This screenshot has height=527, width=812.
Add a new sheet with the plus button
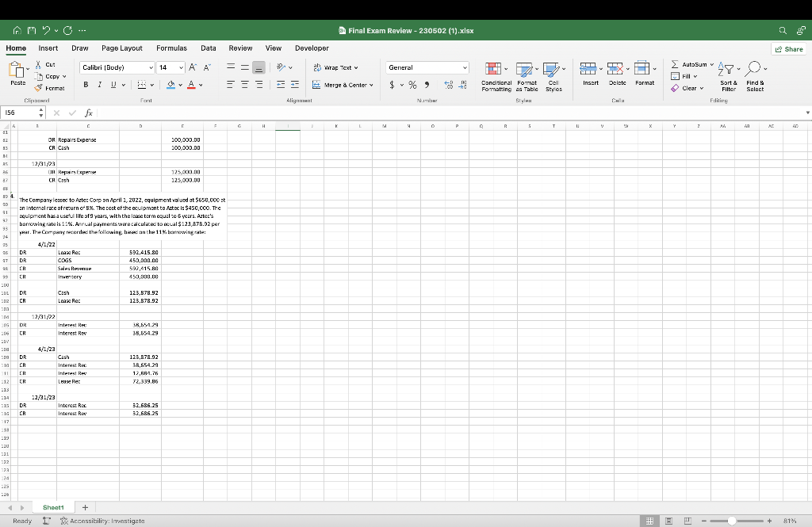(84, 506)
